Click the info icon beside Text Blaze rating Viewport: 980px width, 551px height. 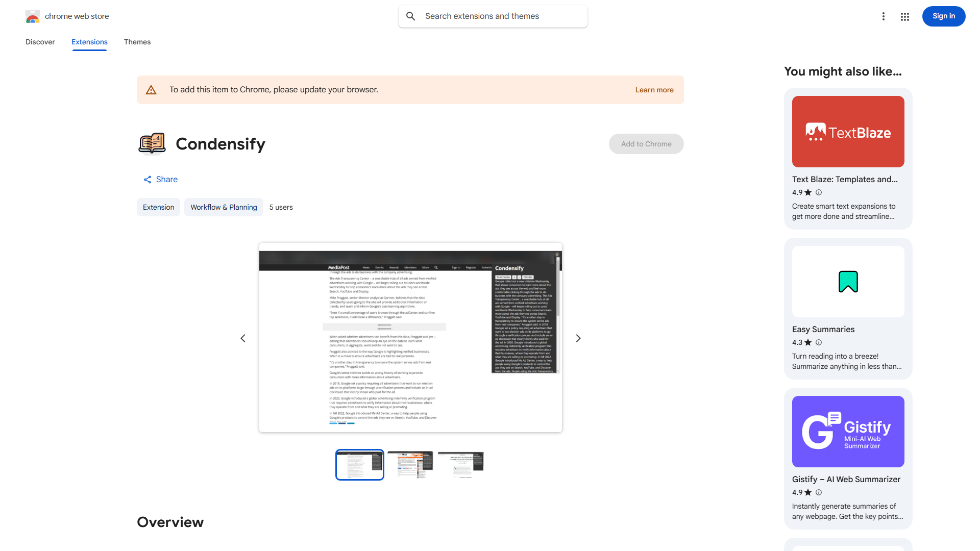click(x=818, y=192)
